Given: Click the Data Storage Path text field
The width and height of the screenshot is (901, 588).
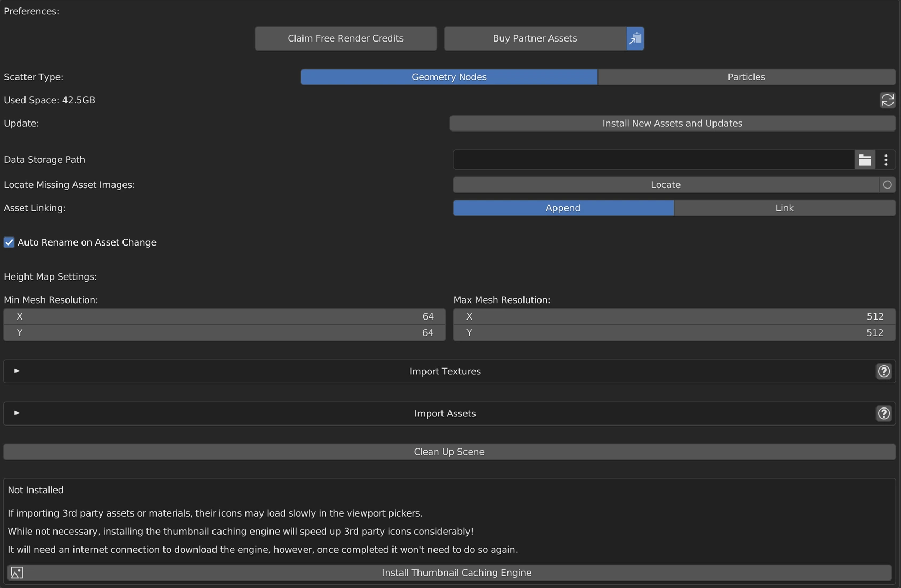Looking at the screenshot, I should [653, 160].
